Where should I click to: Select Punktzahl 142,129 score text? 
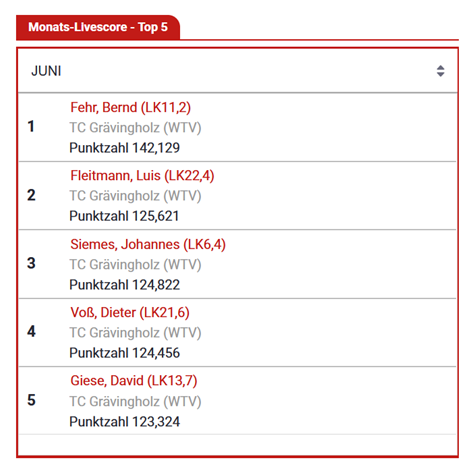[124, 148]
